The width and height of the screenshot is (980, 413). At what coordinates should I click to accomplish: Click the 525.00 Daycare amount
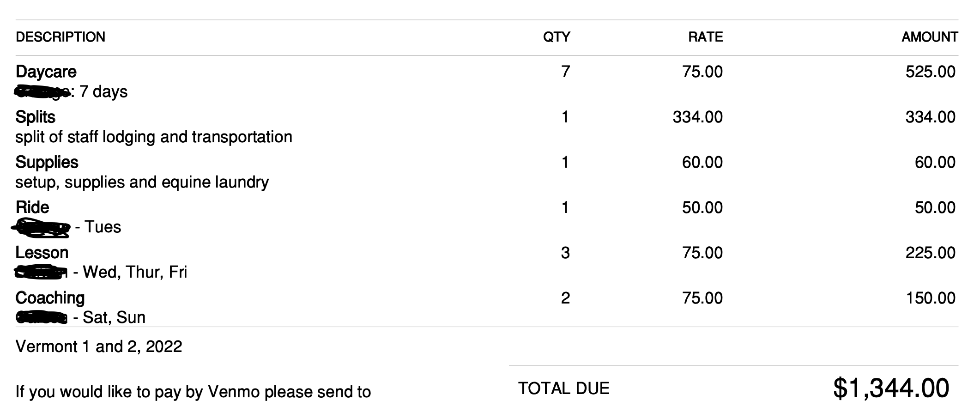tap(930, 72)
